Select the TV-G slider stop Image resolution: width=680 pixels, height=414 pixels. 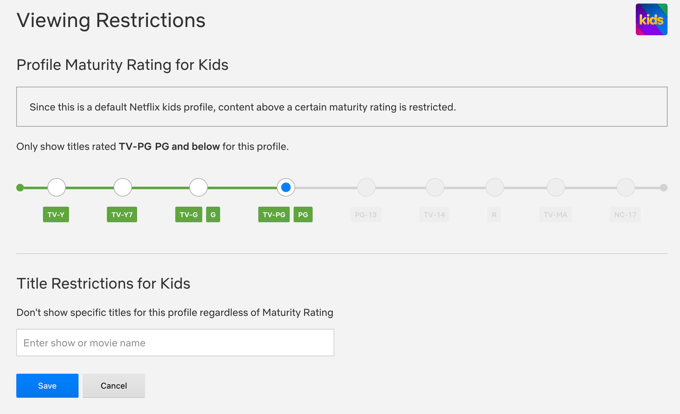coord(198,187)
